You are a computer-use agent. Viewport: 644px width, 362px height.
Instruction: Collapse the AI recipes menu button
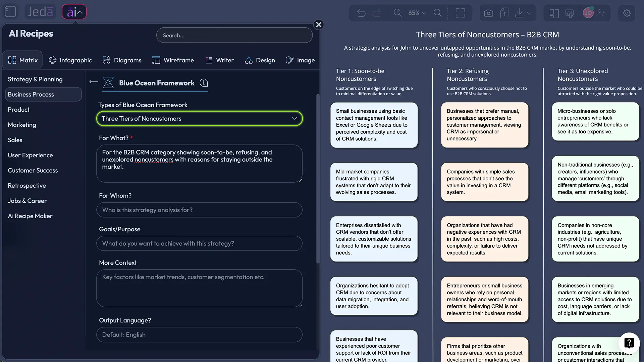click(74, 12)
